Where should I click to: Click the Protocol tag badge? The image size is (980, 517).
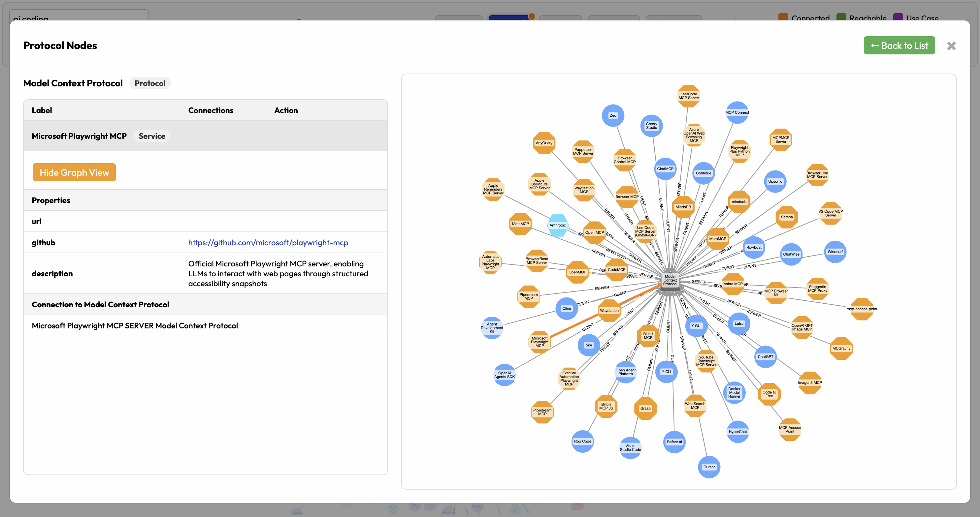(150, 83)
